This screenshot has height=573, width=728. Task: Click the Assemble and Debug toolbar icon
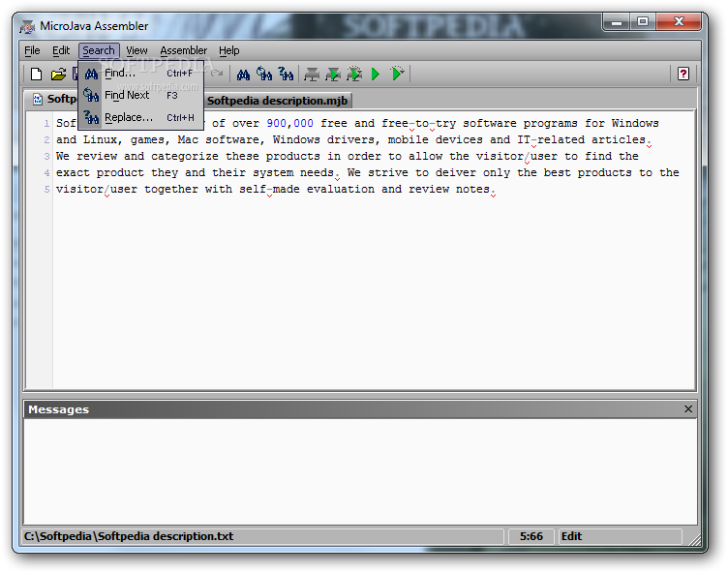click(x=354, y=74)
